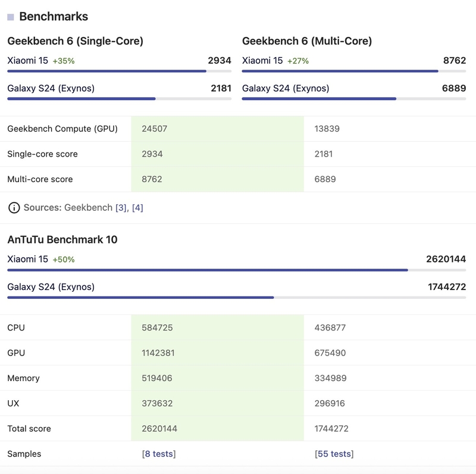Click Galaxy S24 AnTuTu progress bar

pos(236,297)
